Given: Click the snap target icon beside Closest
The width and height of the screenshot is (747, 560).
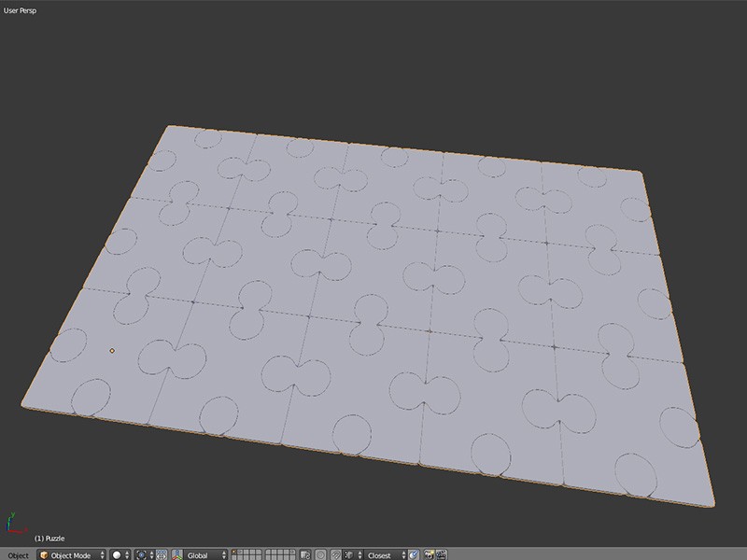Looking at the screenshot, I should (414, 553).
